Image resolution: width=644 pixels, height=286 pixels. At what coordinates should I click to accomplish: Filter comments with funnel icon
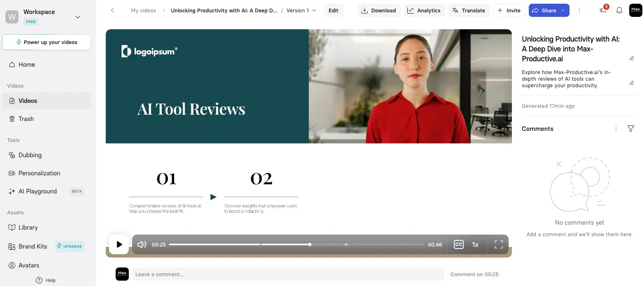631,129
